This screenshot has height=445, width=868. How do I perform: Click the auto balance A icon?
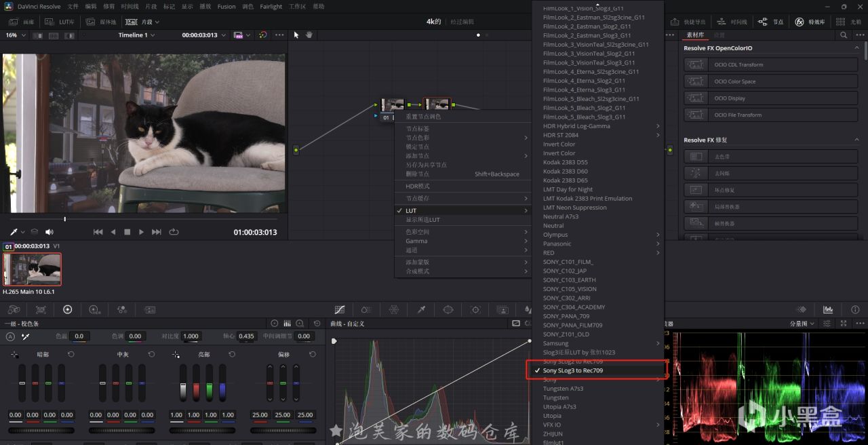pyautogui.click(x=10, y=336)
